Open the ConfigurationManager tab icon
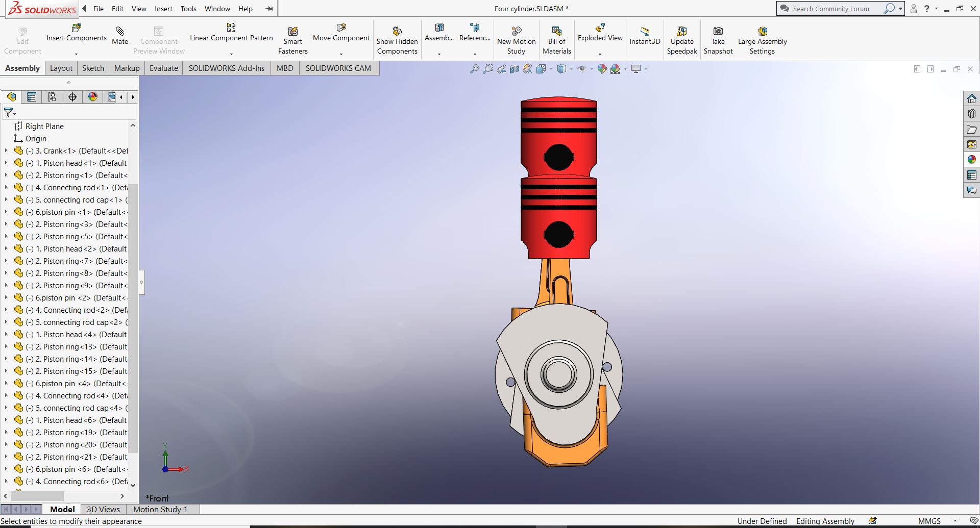The width and height of the screenshot is (980, 528). (x=52, y=97)
